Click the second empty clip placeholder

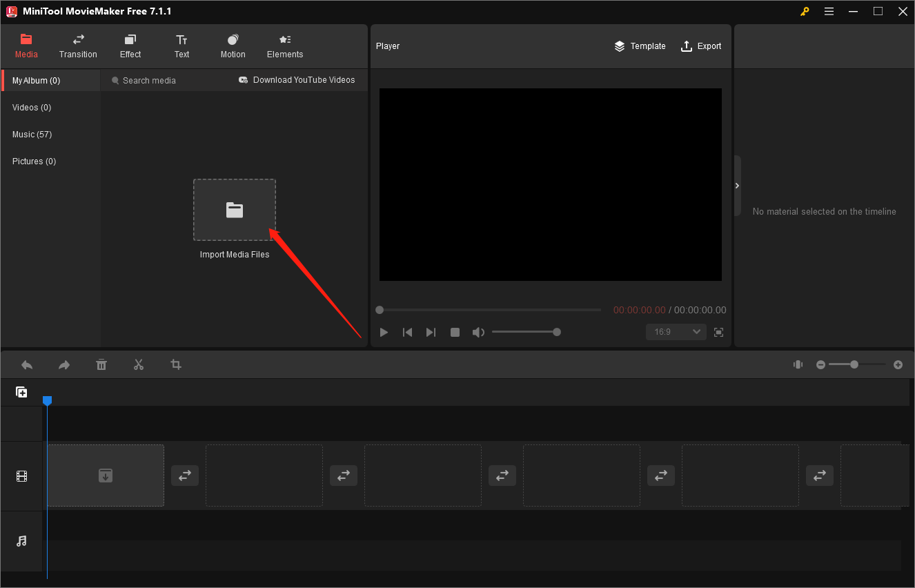pyautogui.click(x=264, y=476)
